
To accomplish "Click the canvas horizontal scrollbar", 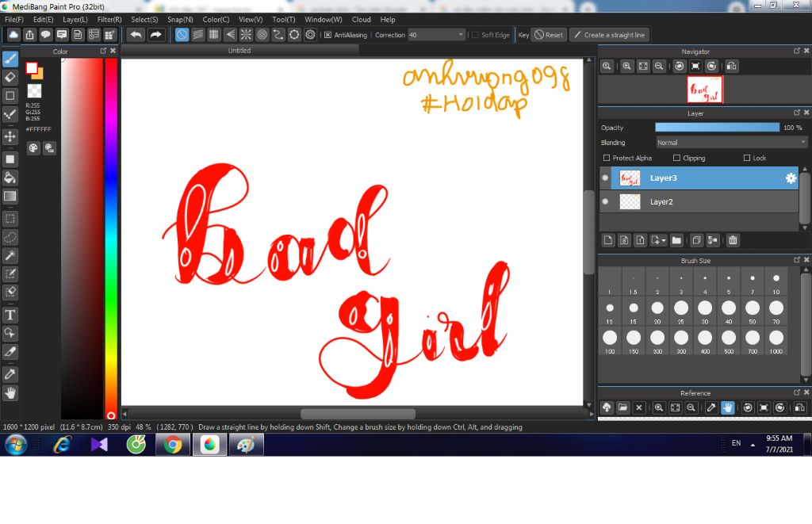I will pos(358,414).
